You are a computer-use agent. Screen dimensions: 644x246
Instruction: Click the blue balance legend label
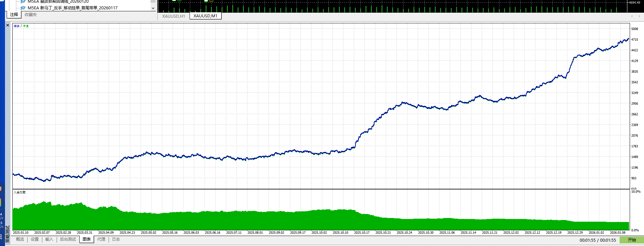[x=17, y=26]
